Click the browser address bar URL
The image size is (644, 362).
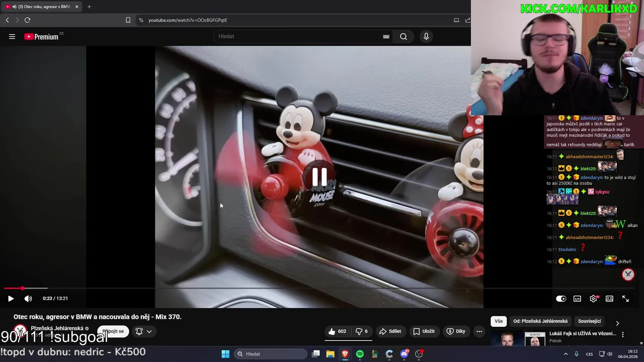[188, 20]
